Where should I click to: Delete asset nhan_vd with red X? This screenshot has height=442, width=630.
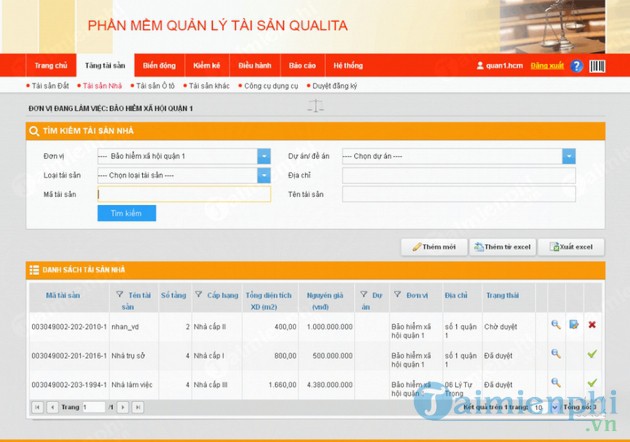coord(592,325)
